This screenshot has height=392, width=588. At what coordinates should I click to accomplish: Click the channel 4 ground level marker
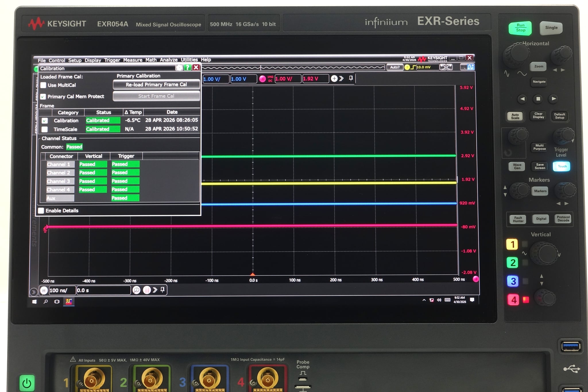[45, 229]
